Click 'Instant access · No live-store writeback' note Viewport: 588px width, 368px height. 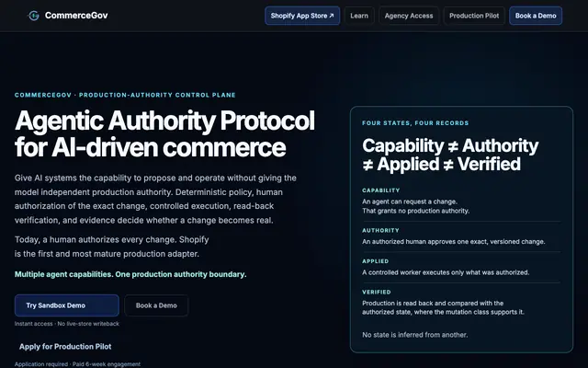pos(67,324)
